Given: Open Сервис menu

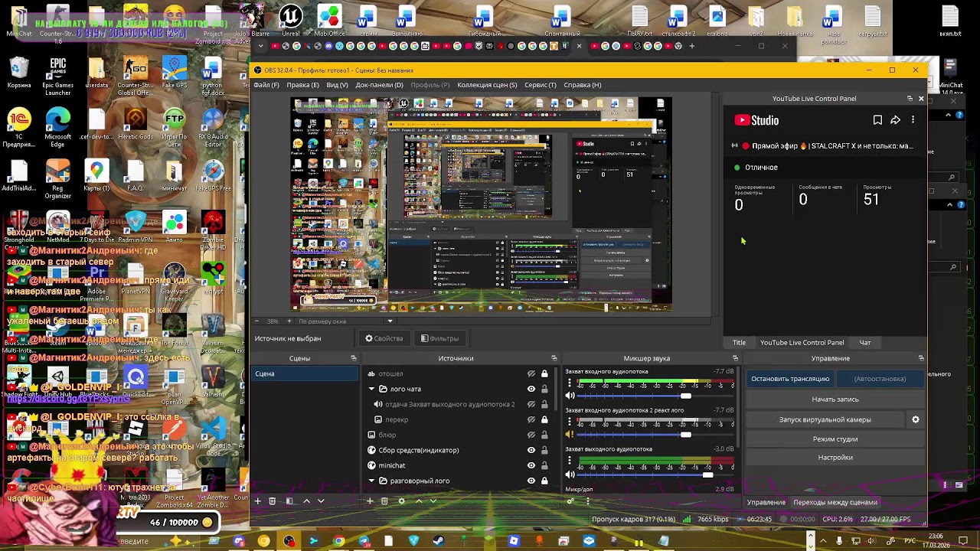Looking at the screenshot, I should (x=541, y=85).
